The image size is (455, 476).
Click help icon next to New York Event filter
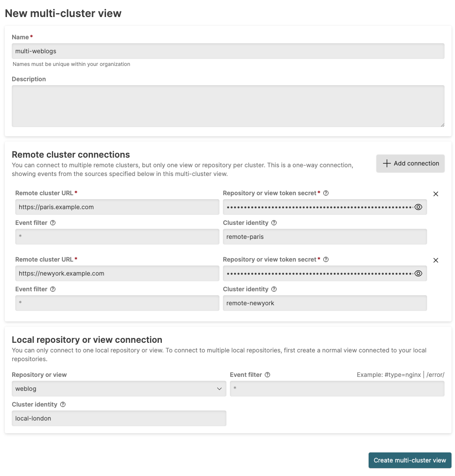coord(53,289)
